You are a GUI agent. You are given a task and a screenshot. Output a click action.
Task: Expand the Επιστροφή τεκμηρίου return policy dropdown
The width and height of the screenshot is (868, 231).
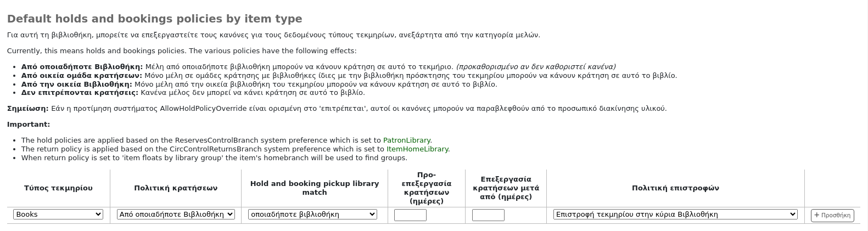coord(675,215)
